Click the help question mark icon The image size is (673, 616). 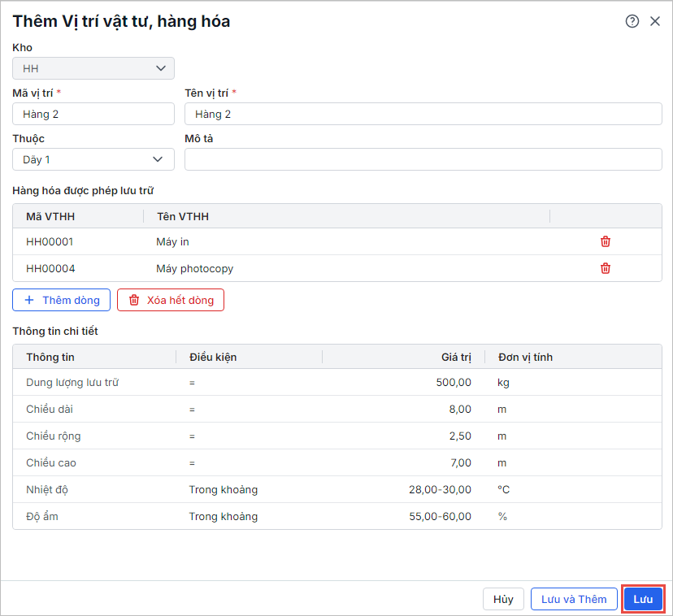click(632, 22)
